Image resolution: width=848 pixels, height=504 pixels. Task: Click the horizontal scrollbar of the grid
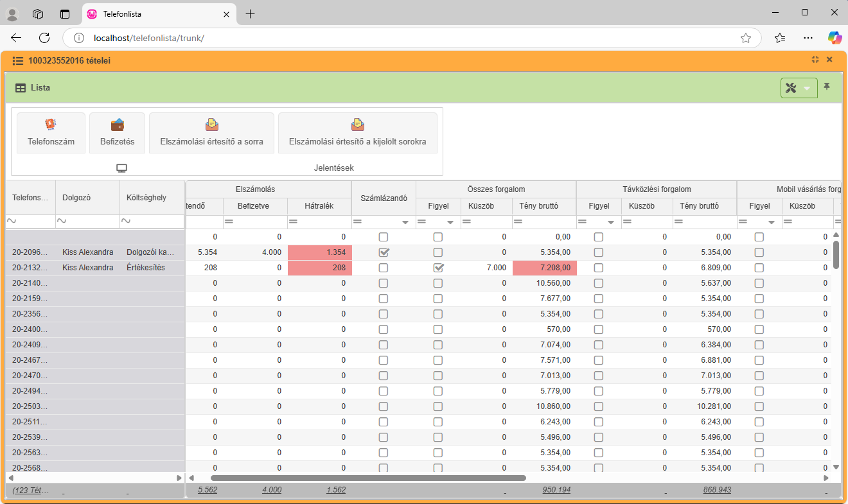coord(368,478)
